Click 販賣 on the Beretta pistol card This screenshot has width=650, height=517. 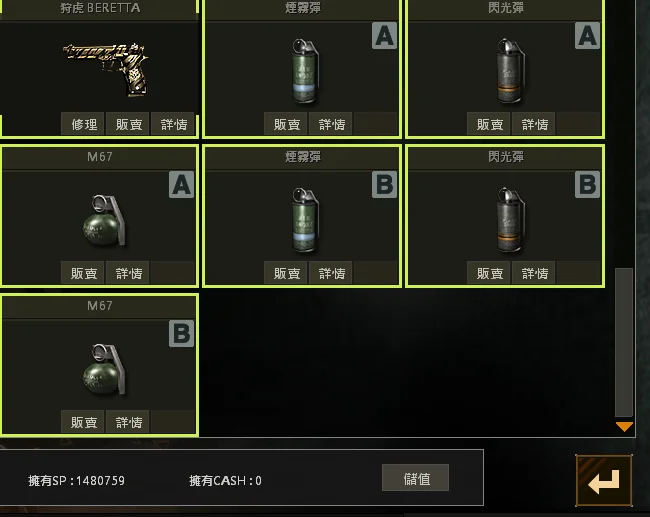pyautogui.click(x=128, y=124)
